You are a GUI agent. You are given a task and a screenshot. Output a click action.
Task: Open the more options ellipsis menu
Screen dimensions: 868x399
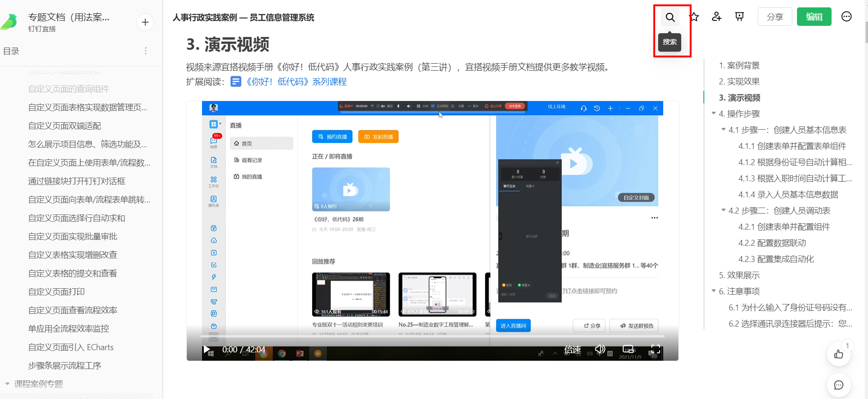(846, 17)
